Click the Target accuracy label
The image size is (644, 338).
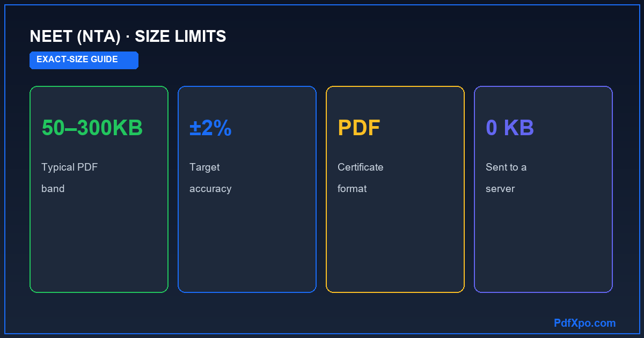[210, 178]
